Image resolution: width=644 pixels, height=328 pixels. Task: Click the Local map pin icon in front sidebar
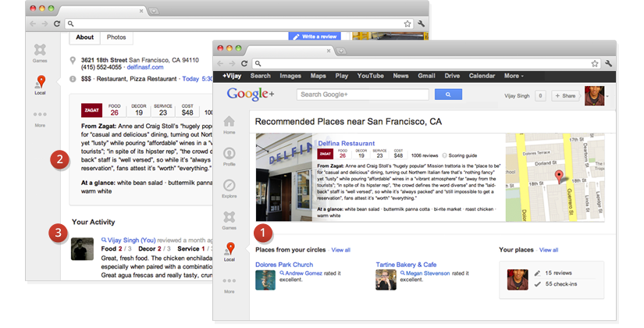[229, 250]
